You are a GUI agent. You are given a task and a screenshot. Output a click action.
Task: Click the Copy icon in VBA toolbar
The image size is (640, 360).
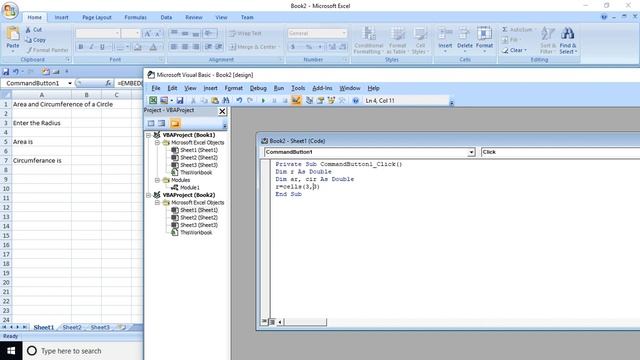(204, 100)
